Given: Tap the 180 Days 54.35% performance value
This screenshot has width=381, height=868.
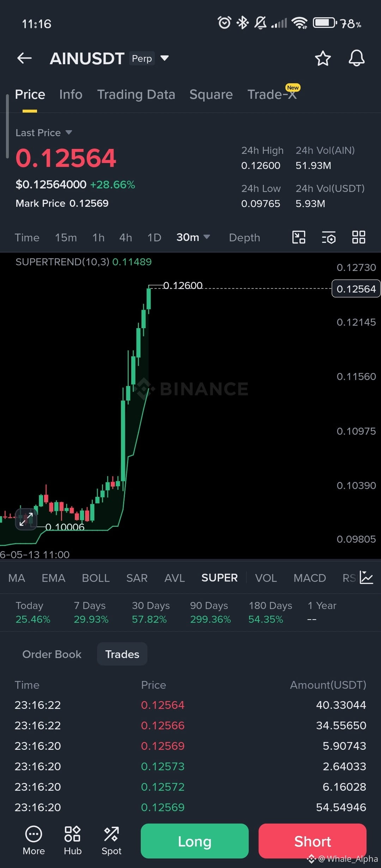Looking at the screenshot, I should [266, 619].
